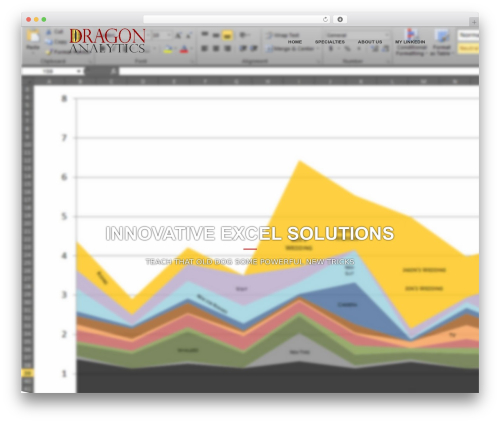The image size is (500, 423).
Task: Click the Dragon Analytics logo
Action: click(107, 41)
